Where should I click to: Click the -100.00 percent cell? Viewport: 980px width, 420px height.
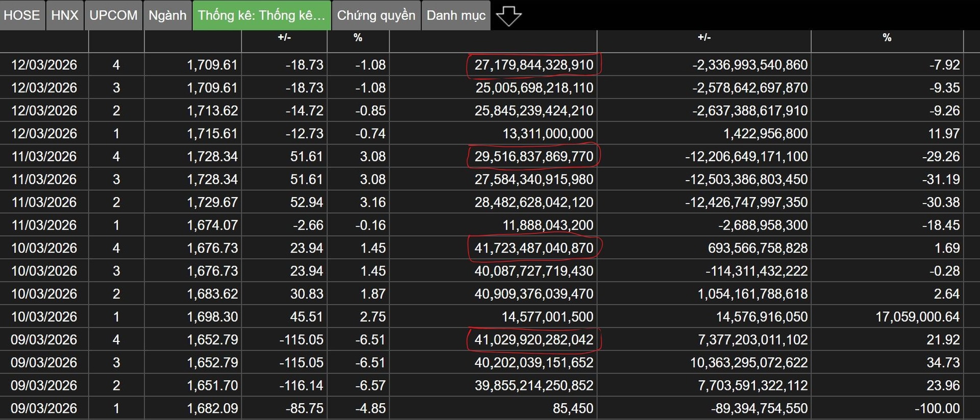(937, 408)
